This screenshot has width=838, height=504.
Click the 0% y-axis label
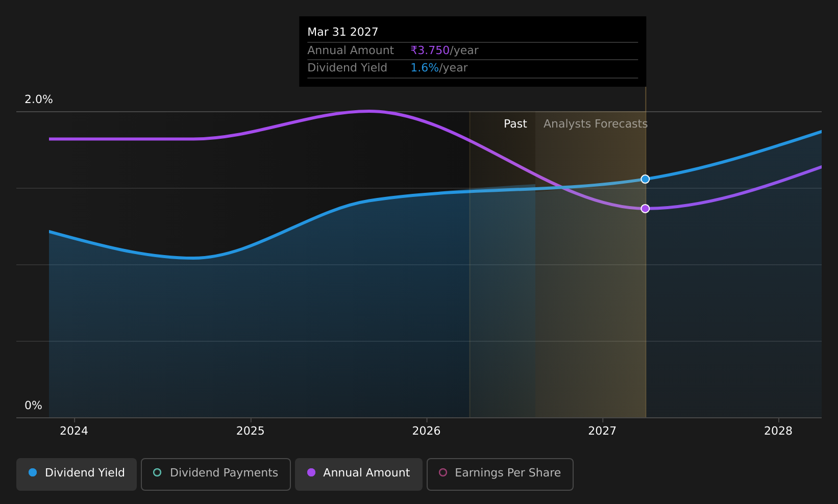(x=33, y=406)
